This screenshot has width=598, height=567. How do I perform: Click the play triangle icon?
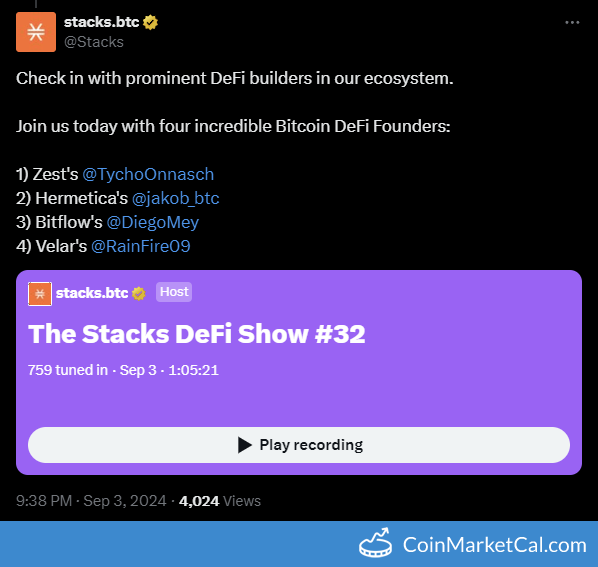click(244, 445)
